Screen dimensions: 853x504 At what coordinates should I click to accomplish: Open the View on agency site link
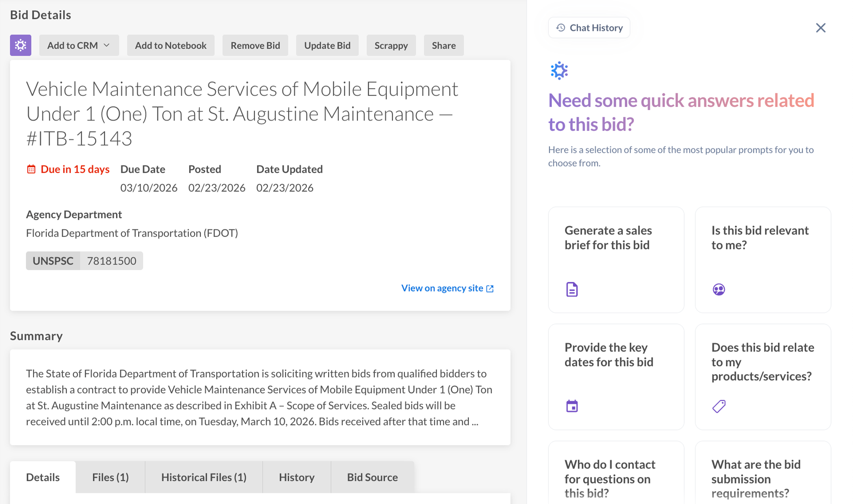[x=442, y=288]
